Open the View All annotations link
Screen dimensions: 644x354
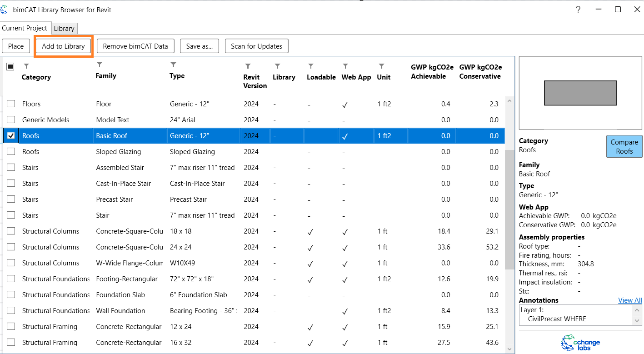(630, 300)
